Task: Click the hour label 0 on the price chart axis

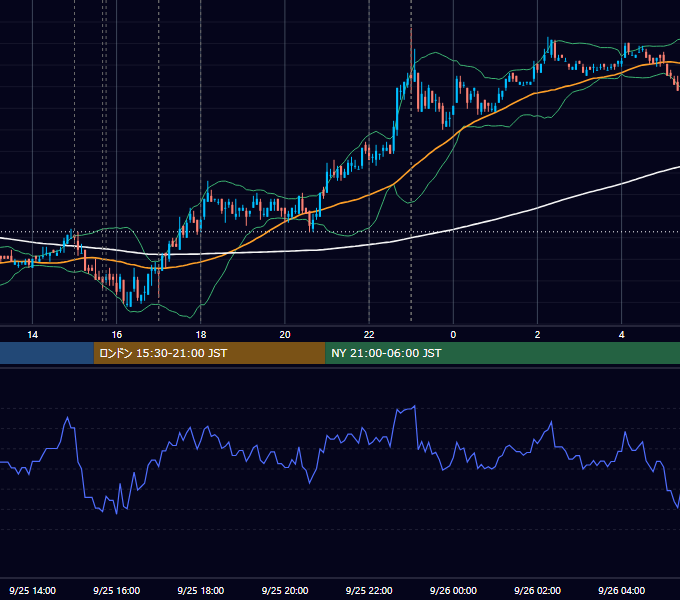Action: pos(453,335)
